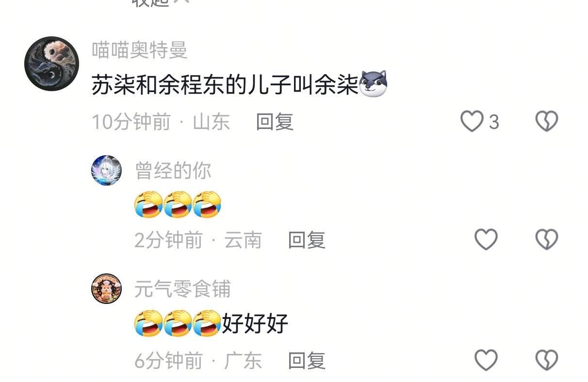Open 曾经的你's avatar profile
Screen dimensions: 588x382
point(107,171)
